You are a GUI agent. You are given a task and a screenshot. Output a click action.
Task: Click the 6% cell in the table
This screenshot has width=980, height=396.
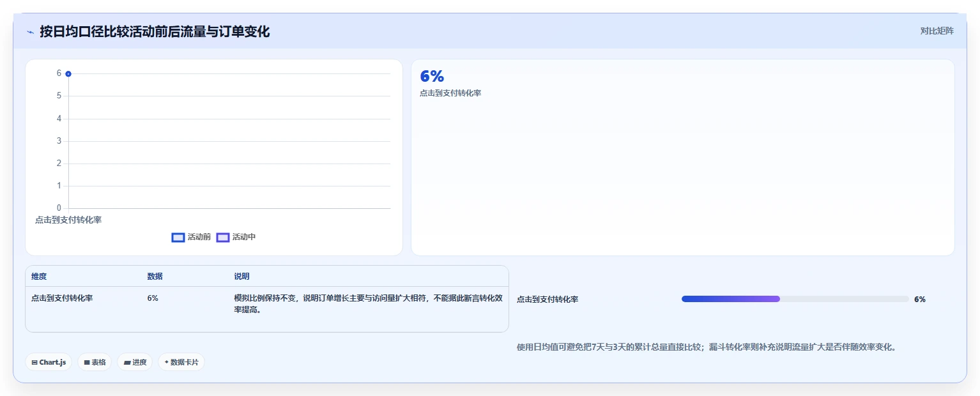(153, 298)
